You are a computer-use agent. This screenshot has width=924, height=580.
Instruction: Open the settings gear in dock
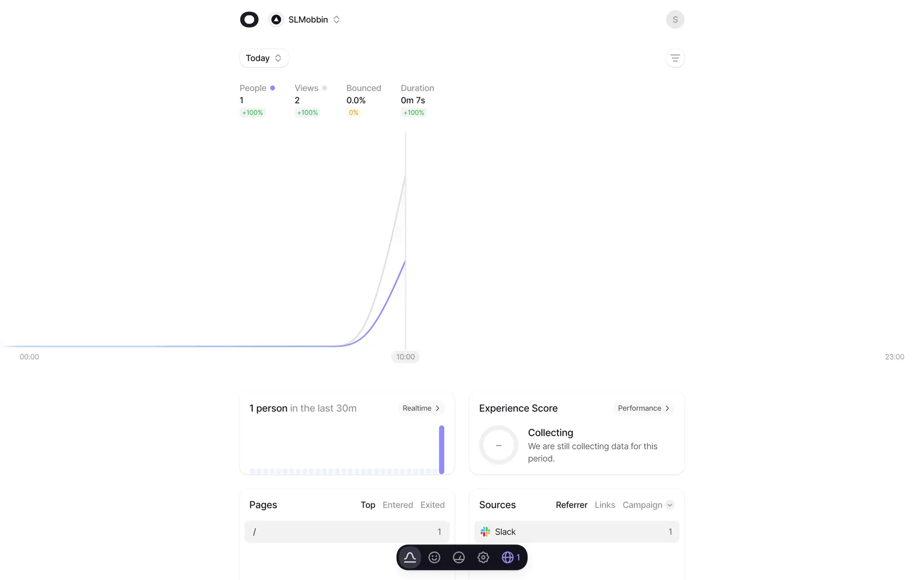point(483,557)
